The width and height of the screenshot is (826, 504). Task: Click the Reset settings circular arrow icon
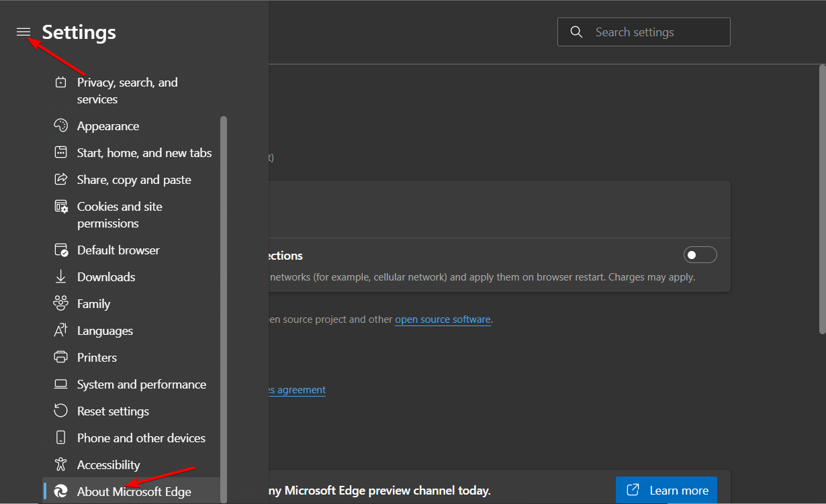click(60, 411)
